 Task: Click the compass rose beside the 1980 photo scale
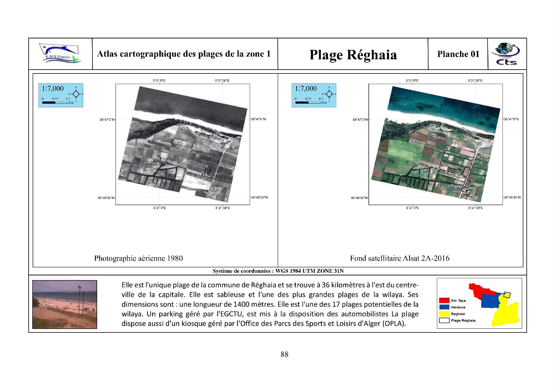76,94
